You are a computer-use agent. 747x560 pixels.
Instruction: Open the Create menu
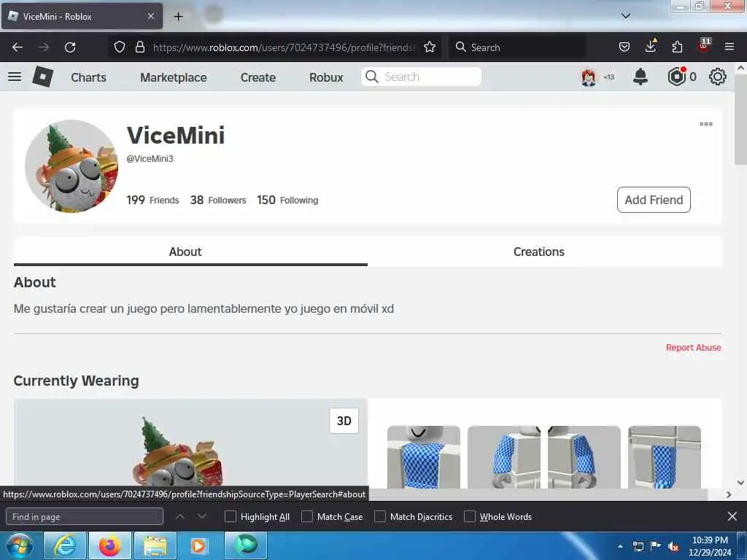pyautogui.click(x=258, y=77)
